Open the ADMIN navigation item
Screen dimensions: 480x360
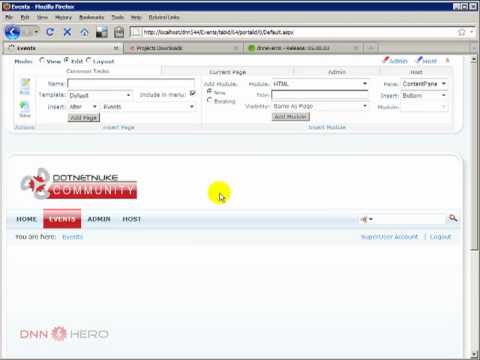tap(99, 219)
